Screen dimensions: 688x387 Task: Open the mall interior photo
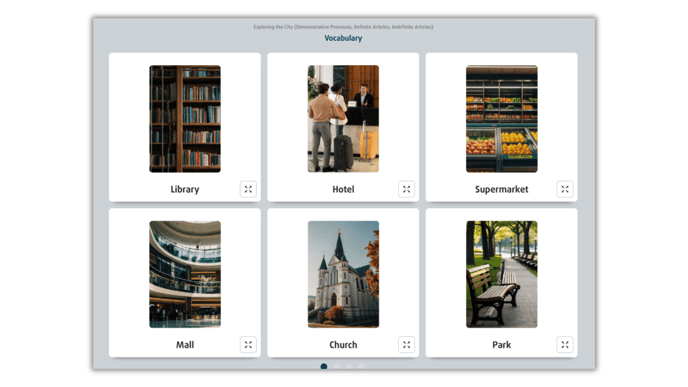(x=185, y=274)
